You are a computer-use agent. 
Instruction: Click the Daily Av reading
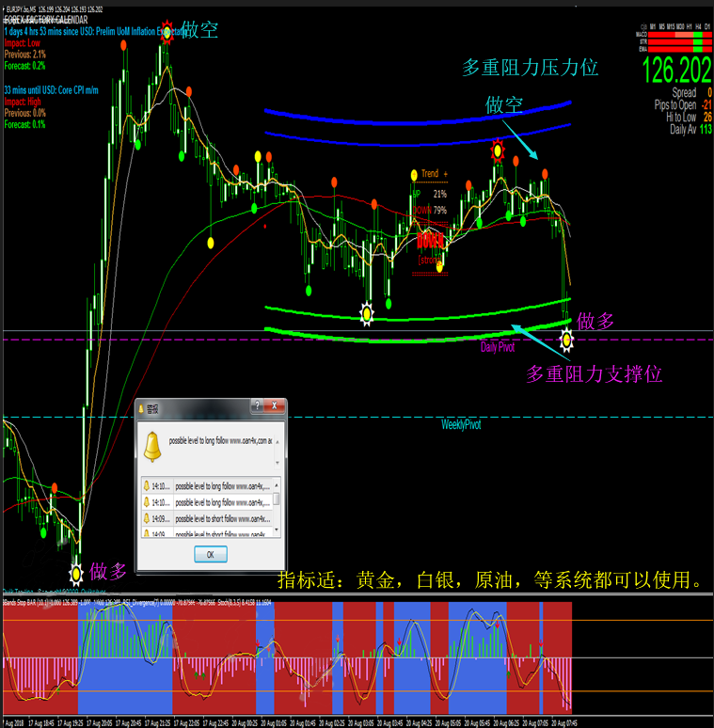(x=690, y=129)
